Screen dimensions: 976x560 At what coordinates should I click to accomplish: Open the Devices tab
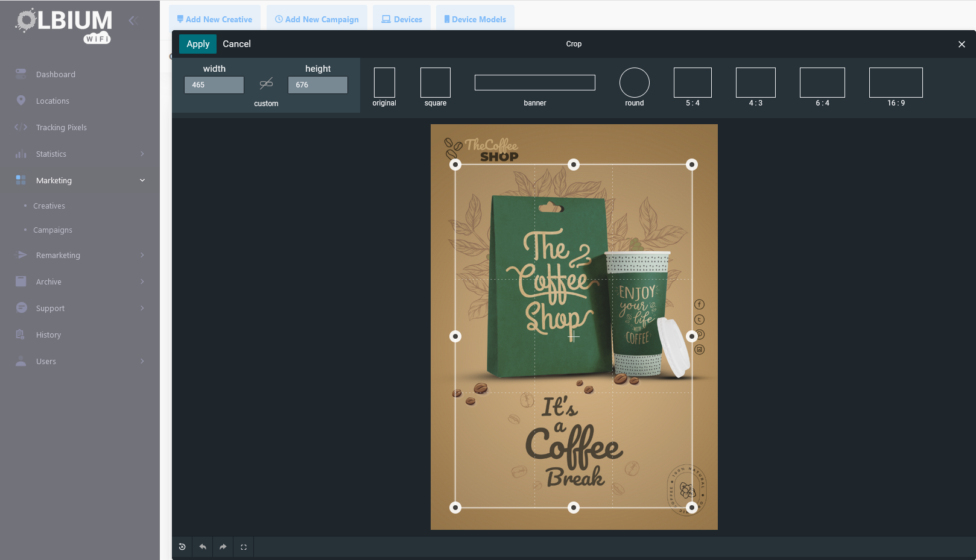(402, 19)
